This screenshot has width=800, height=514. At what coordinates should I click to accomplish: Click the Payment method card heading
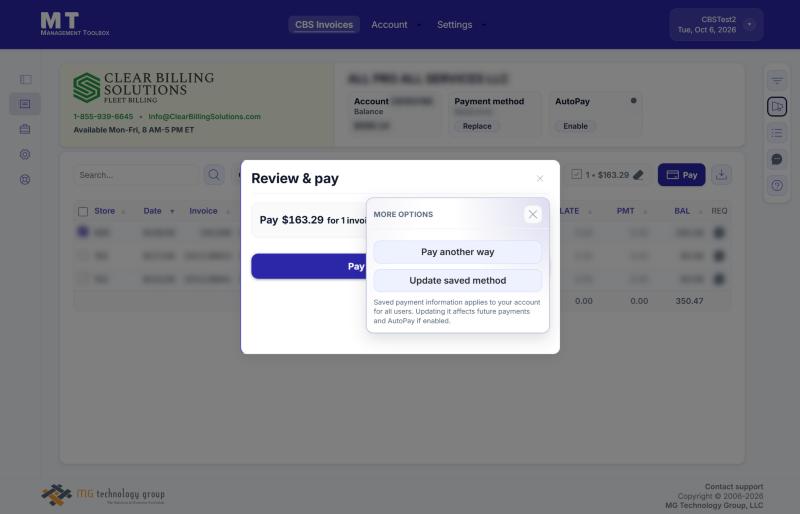click(489, 101)
